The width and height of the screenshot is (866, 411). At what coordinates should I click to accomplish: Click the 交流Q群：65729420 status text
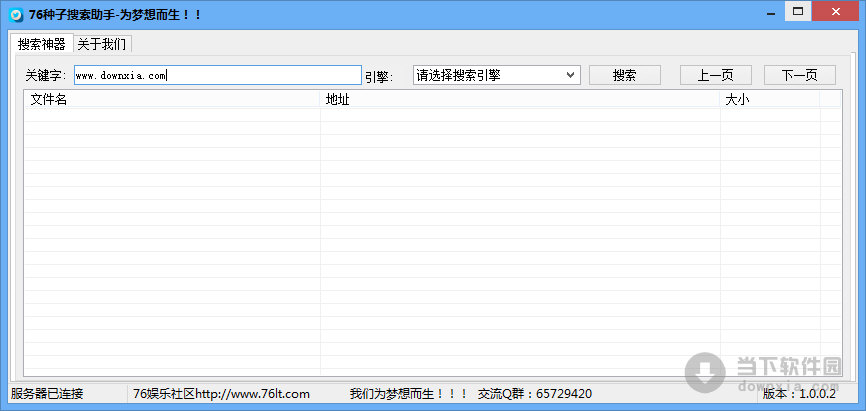click(535, 394)
